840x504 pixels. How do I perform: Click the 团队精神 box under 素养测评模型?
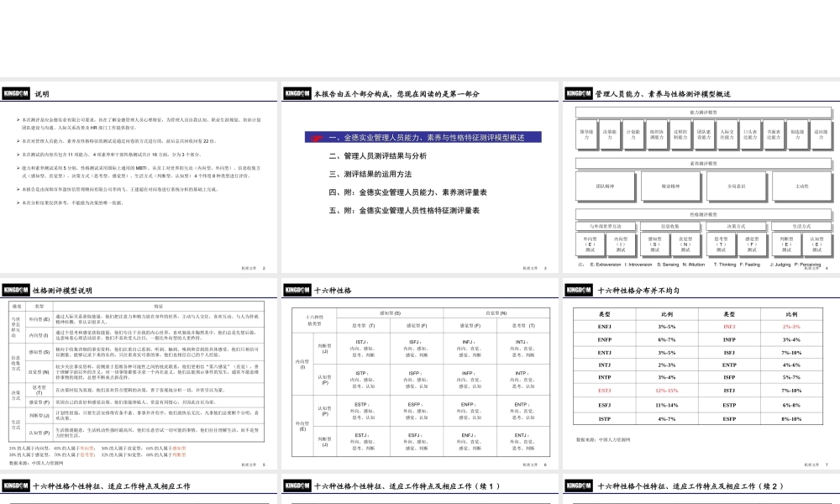click(605, 185)
